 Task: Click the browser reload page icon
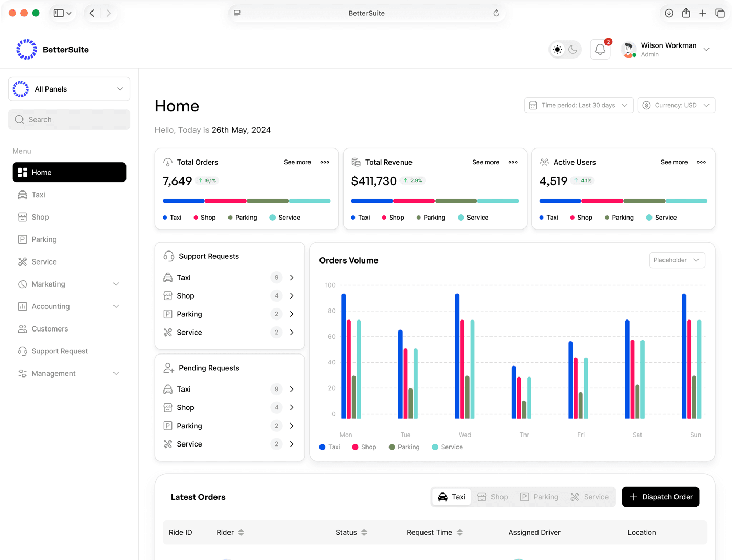click(496, 13)
